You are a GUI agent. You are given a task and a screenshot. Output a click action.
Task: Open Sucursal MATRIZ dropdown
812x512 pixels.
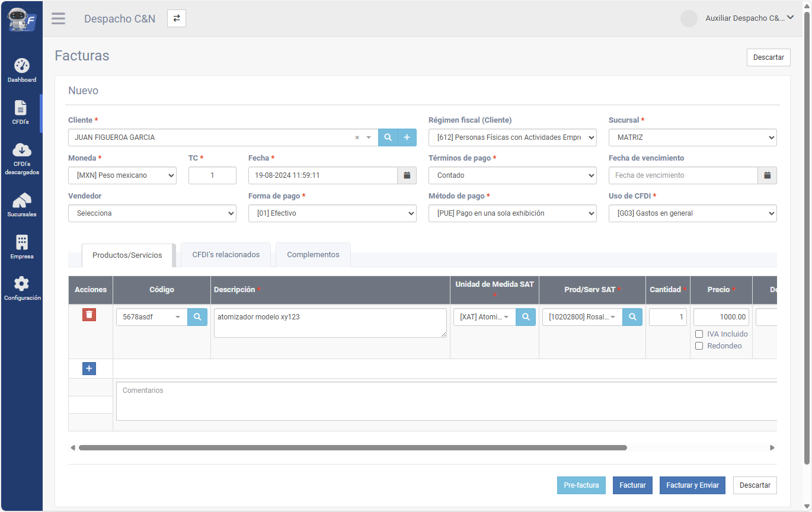tap(693, 137)
